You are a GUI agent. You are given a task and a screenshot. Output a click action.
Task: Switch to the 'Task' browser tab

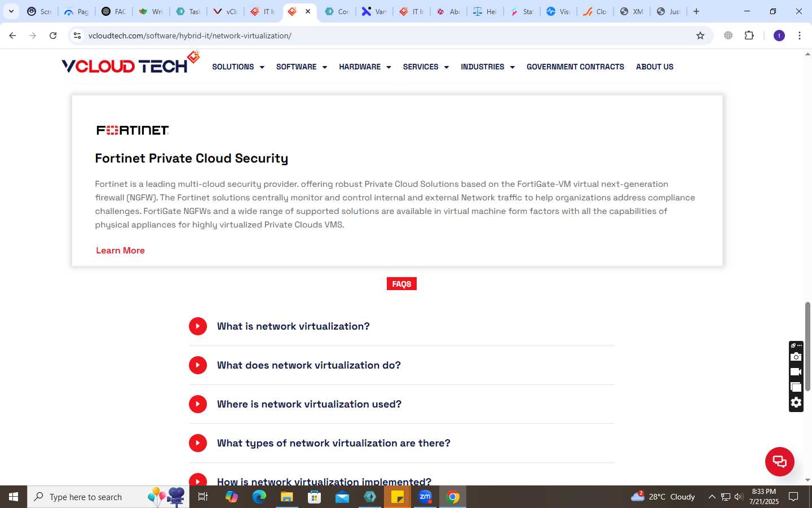[188, 11]
